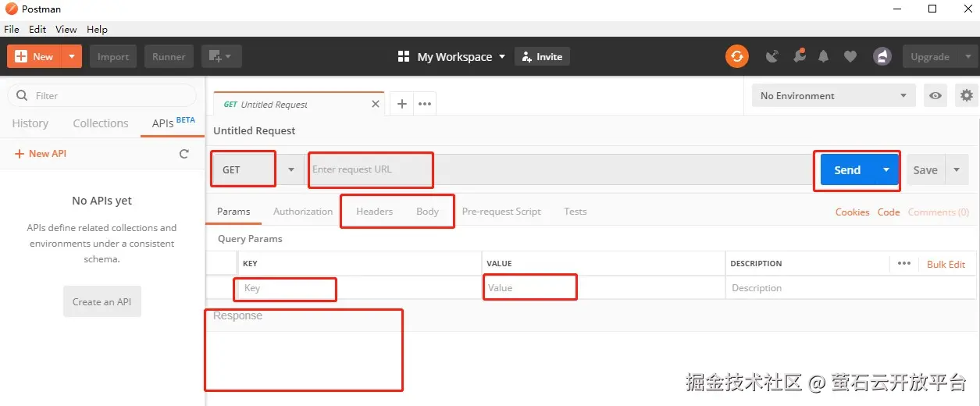Open the Upgrade dropdown arrow
The image size is (980, 406).
tap(967, 56)
